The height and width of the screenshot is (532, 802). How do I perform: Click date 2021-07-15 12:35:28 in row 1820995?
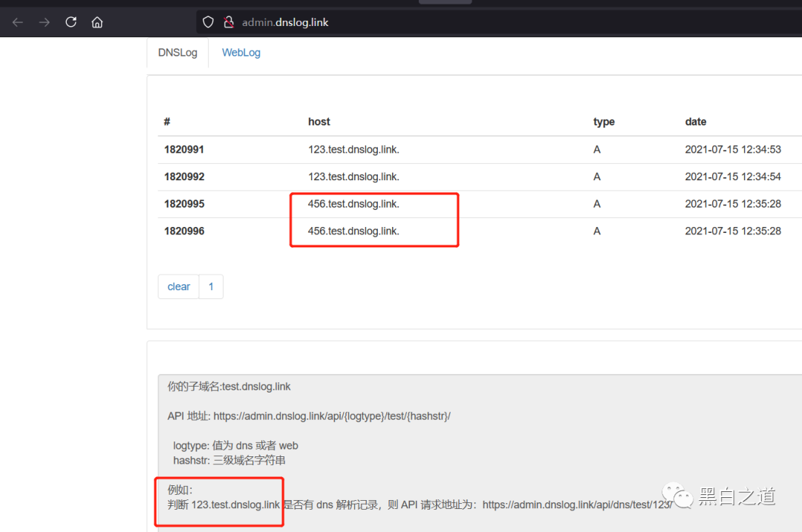coord(733,204)
